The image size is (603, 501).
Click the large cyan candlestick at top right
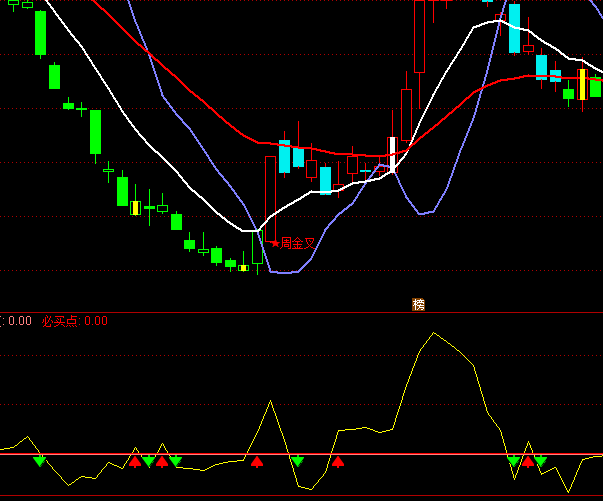pyautogui.click(x=514, y=28)
